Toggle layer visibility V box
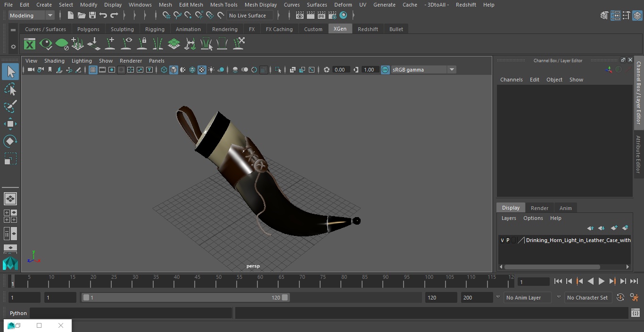This screenshot has height=332, width=644. coord(502,240)
